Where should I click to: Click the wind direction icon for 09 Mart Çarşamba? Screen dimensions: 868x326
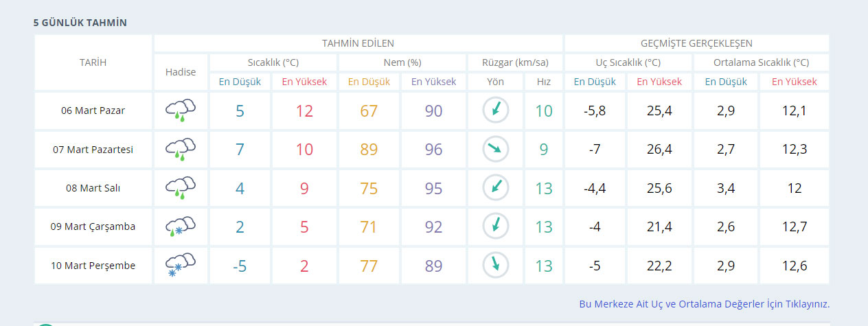(495, 226)
